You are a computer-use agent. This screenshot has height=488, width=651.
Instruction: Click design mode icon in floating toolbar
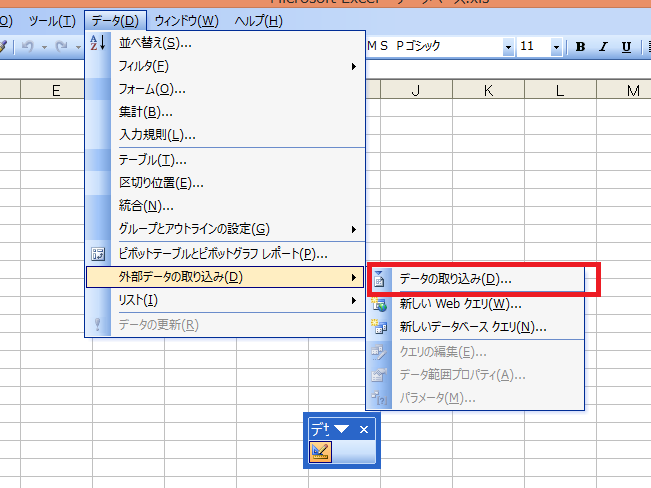coord(320,452)
